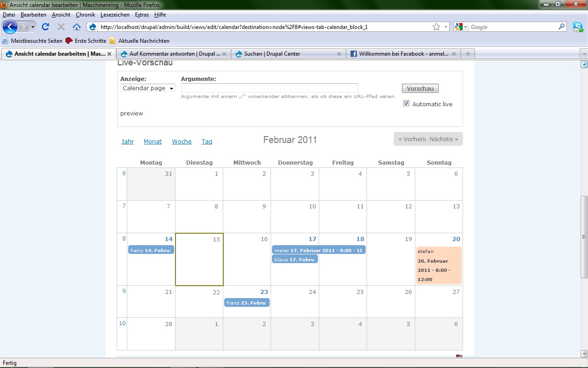
Task: Open the search engine selector dropdown
Action: 460,27
